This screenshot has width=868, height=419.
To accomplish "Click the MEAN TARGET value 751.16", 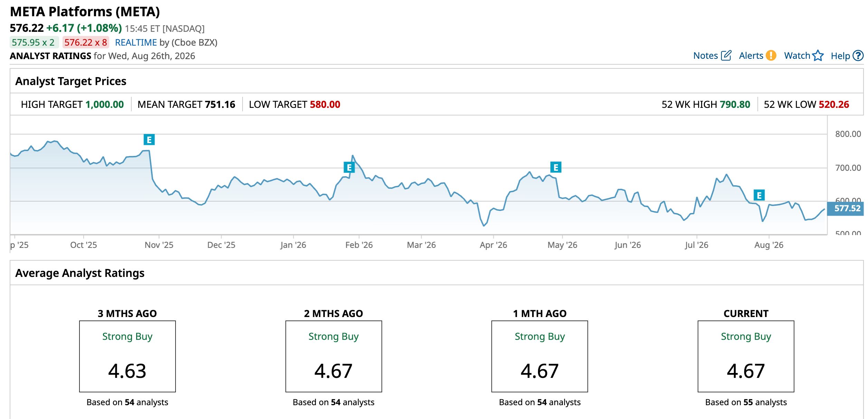I will 220,104.
